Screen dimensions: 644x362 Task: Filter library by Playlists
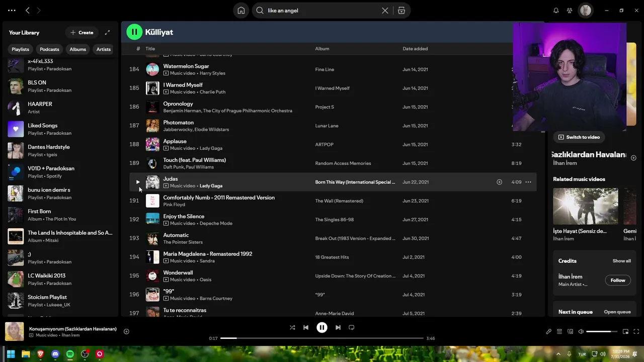pyautogui.click(x=20, y=49)
